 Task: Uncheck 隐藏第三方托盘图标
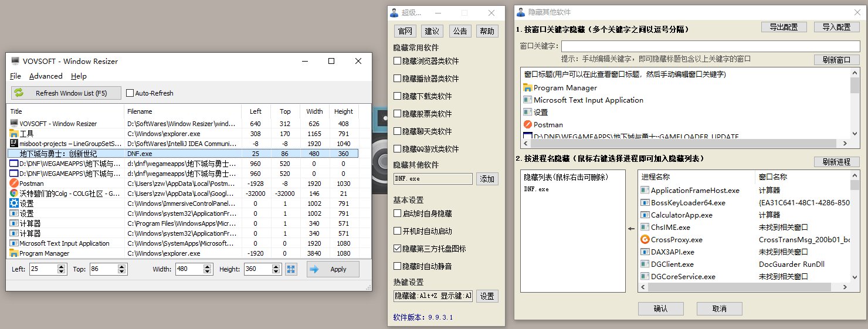pyautogui.click(x=398, y=249)
